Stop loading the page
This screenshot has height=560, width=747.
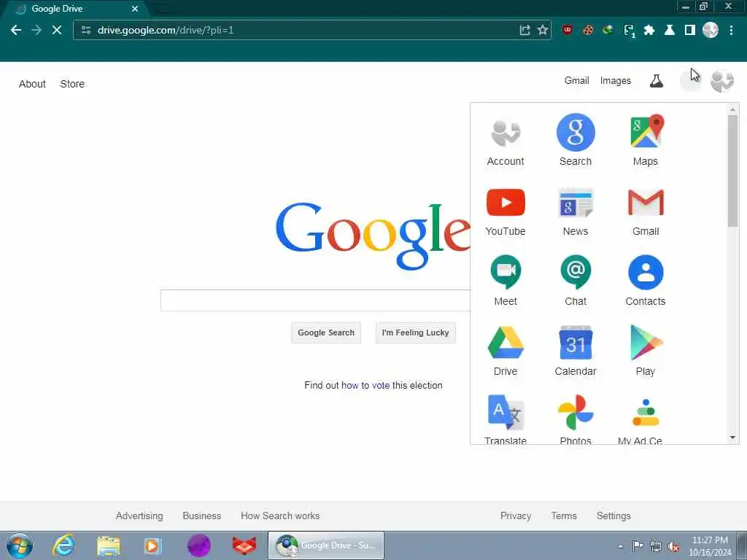57,30
